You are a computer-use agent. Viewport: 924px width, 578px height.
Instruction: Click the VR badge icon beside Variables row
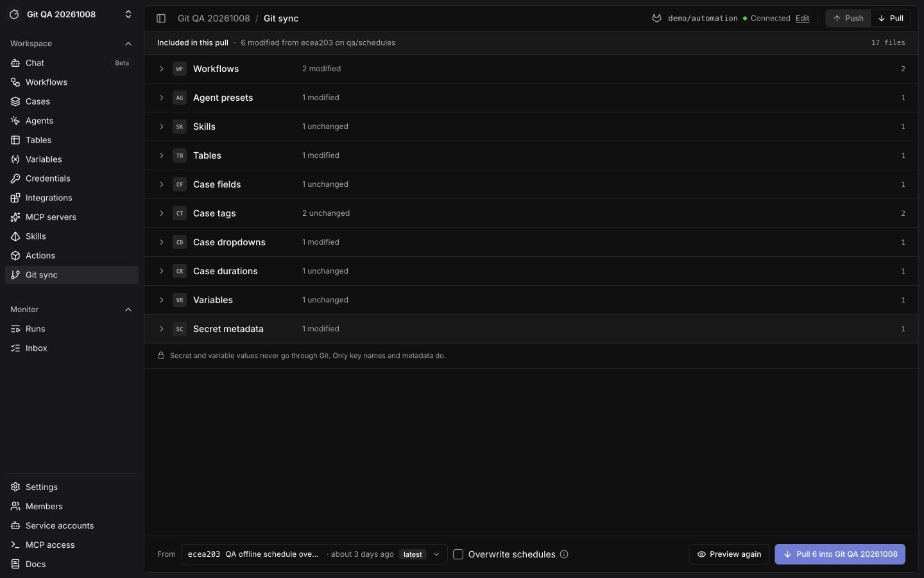180,300
